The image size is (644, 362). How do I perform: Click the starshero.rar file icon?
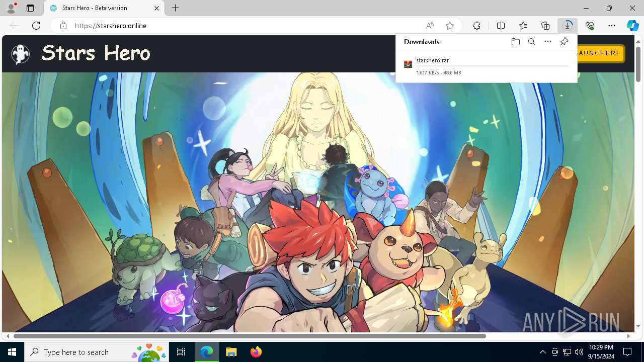pyautogui.click(x=408, y=64)
